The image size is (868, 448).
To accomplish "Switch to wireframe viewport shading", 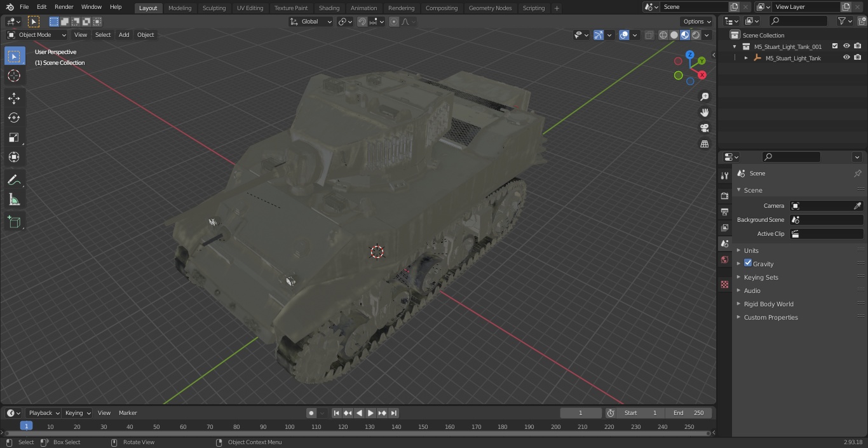I will 663,35.
